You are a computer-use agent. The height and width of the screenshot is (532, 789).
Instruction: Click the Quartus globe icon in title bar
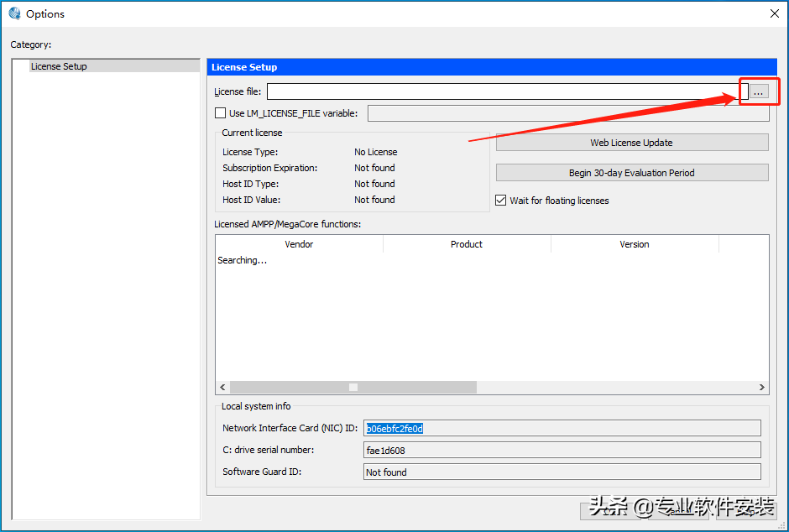coord(14,13)
